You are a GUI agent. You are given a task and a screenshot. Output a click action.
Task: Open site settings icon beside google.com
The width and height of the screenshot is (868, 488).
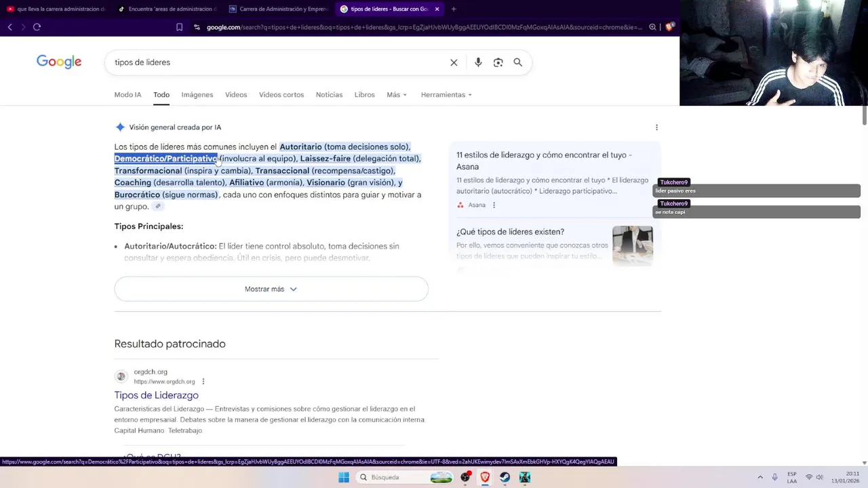pos(197,27)
